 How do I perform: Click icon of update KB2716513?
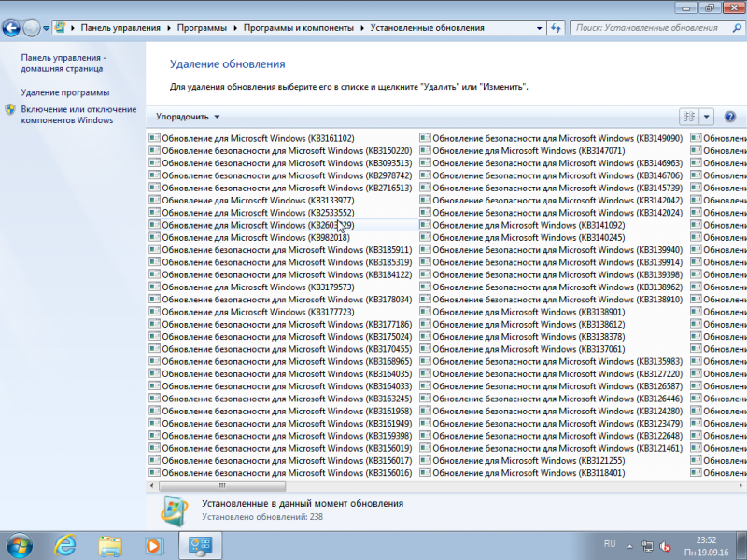154,188
